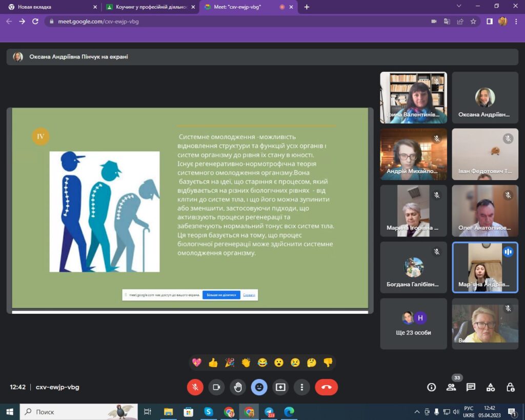Viewport: 525px width, 420px height.
Task: Show the participants list with 33 people
Action: (x=451, y=387)
